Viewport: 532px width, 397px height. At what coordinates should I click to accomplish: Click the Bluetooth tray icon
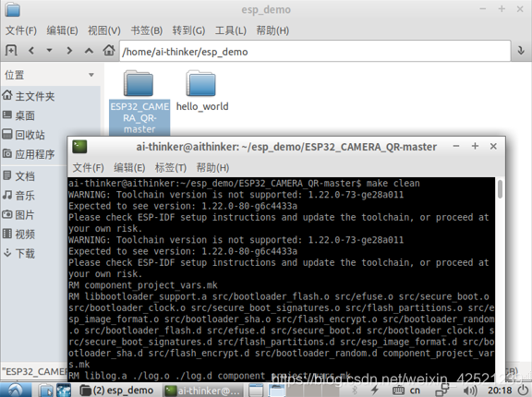[x=355, y=391]
